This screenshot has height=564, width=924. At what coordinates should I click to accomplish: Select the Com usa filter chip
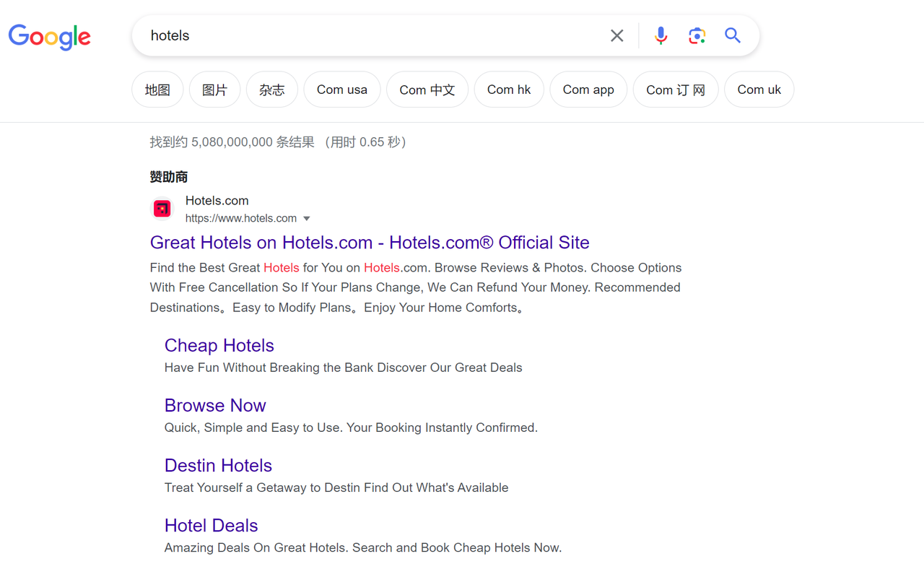click(x=341, y=89)
